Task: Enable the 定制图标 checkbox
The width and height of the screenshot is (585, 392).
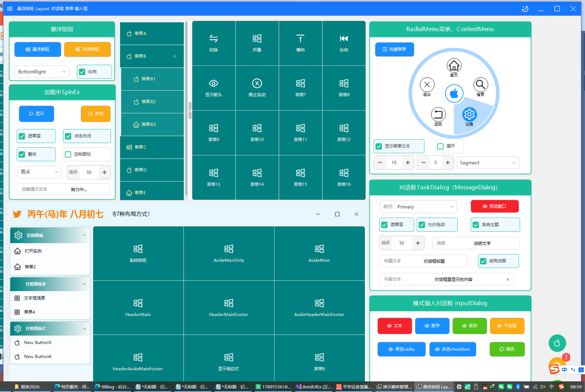Action: pyautogui.click(x=68, y=154)
